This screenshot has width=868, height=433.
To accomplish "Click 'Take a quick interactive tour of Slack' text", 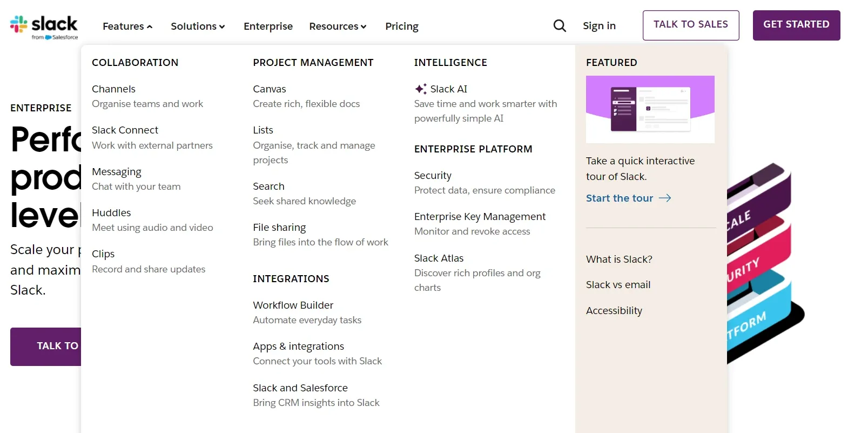I will (x=640, y=169).
